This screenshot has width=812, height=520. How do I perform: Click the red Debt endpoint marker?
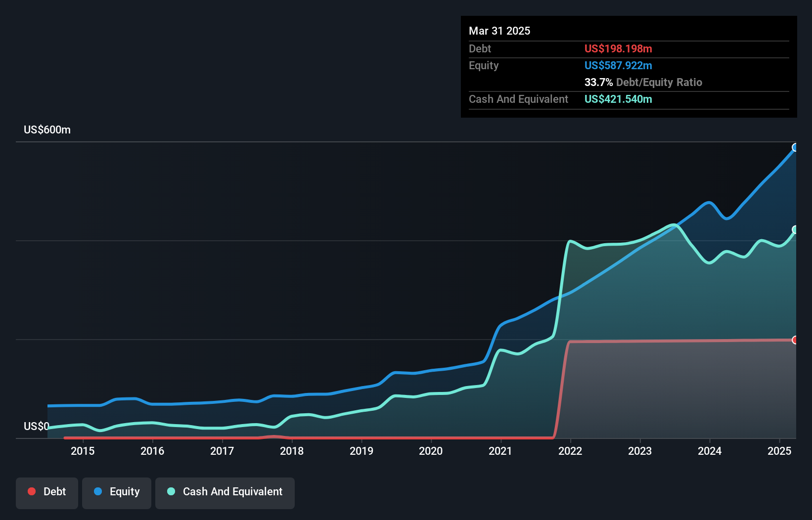(x=795, y=340)
